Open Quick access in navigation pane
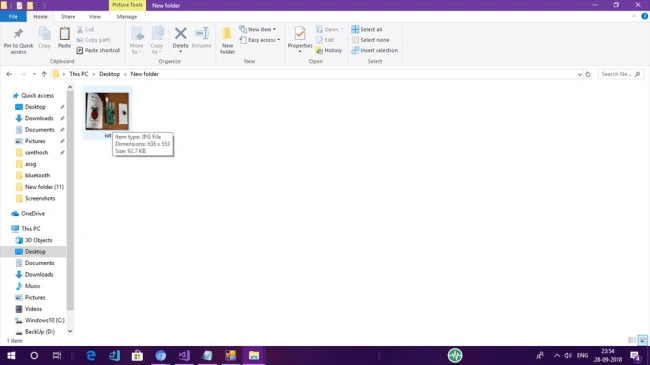The height and width of the screenshot is (365, 650). (x=37, y=95)
